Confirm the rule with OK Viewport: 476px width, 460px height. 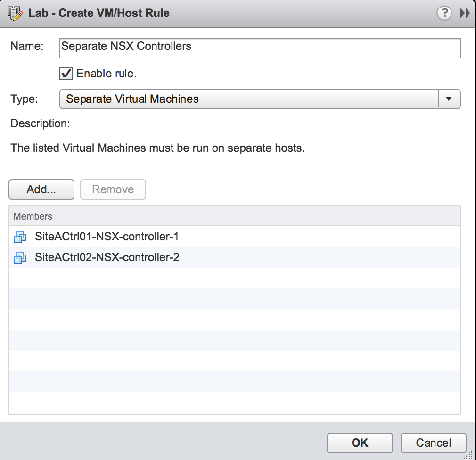[360, 443]
